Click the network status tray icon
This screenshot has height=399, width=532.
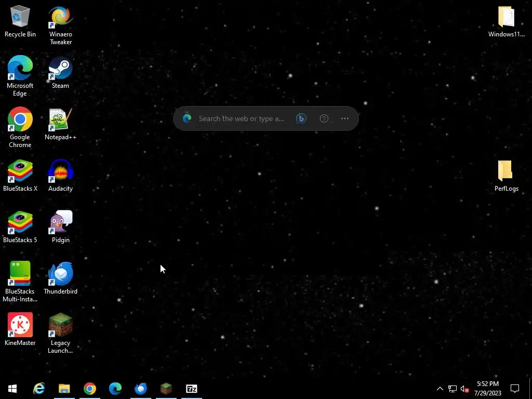click(453, 389)
